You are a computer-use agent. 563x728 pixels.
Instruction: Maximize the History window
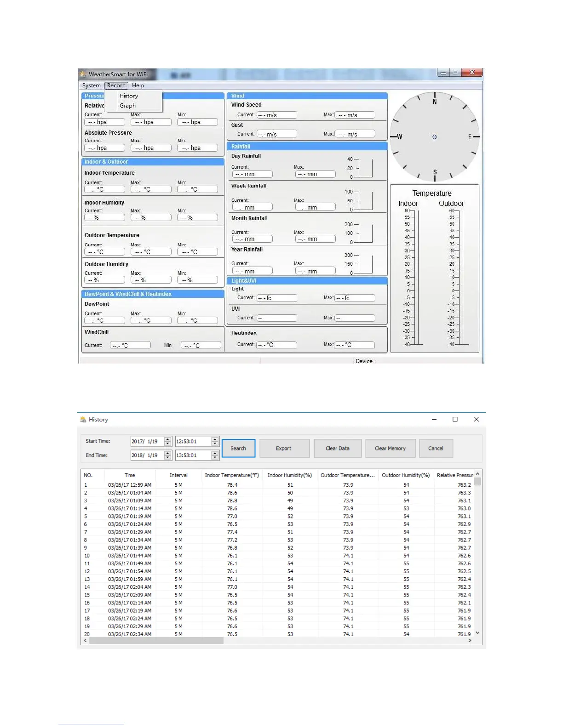(x=455, y=419)
